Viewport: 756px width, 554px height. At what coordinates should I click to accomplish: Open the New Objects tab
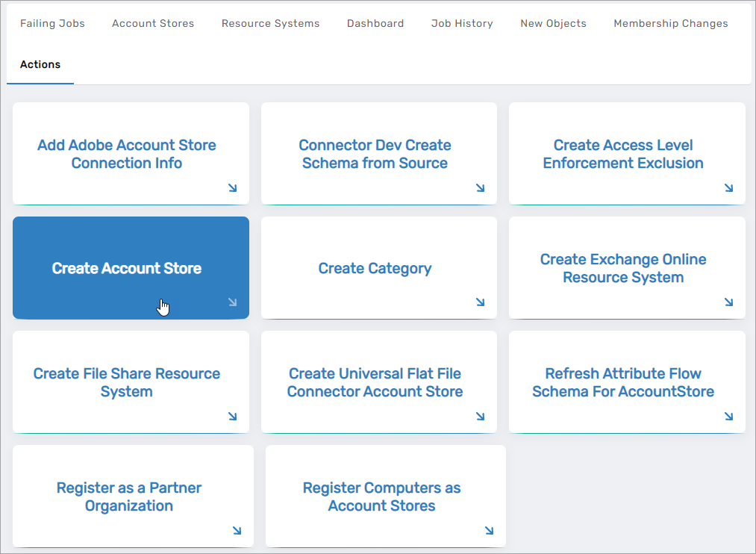[x=553, y=23]
